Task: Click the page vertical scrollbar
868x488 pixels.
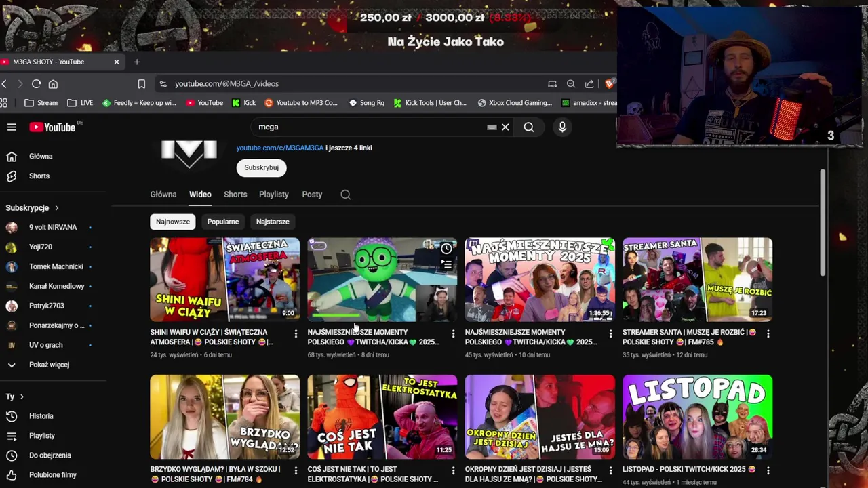Action: pyautogui.click(x=823, y=222)
